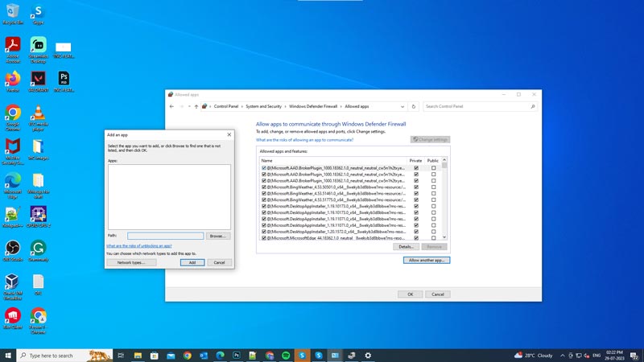Open the Oracle VM VirtualBox shortcut
The width and height of the screenshot is (644, 362).
tap(13, 287)
